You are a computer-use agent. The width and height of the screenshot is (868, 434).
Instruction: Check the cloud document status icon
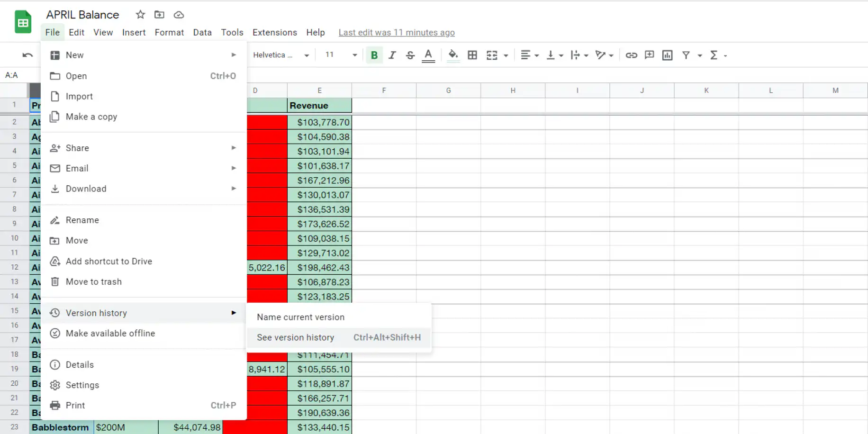(179, 15)
